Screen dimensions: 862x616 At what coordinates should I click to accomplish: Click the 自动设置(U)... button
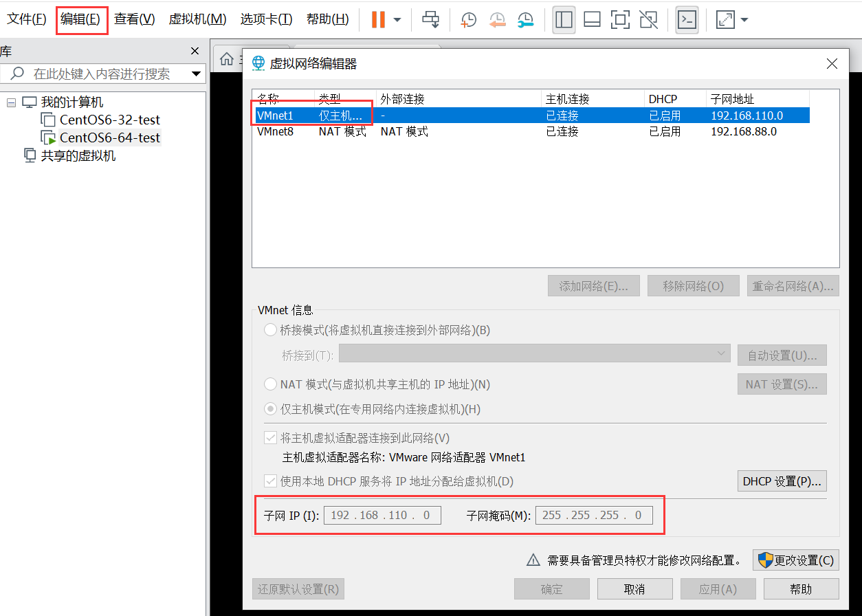click(782, 355)
